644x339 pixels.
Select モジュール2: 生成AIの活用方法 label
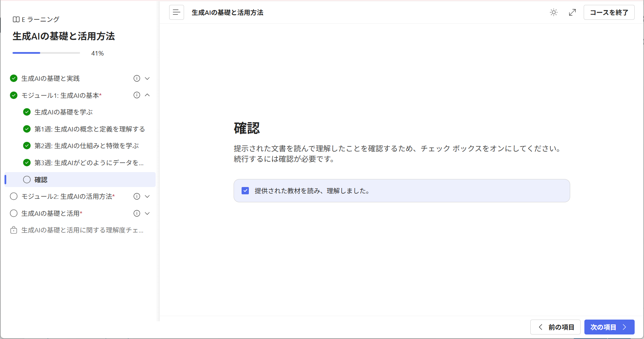click(68, 196)
